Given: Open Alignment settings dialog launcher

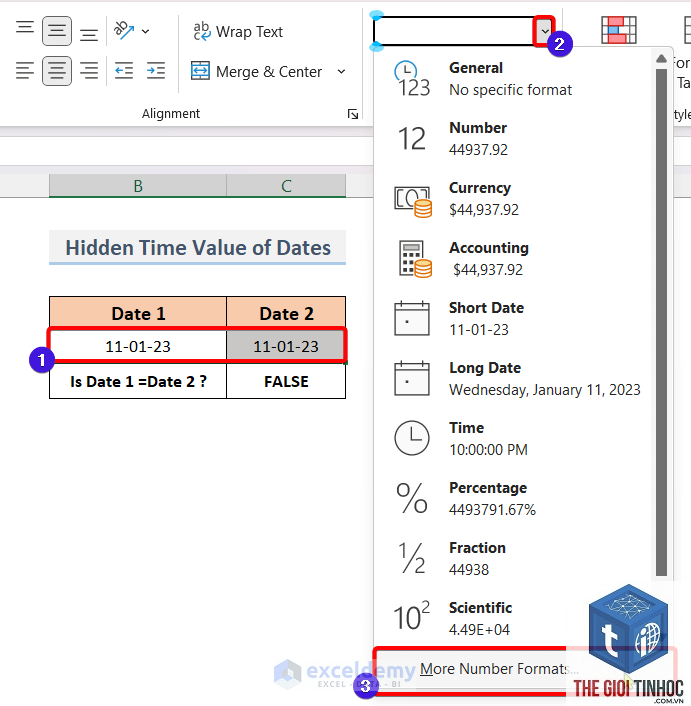Looking at the screenshot, I should [353, 114].
